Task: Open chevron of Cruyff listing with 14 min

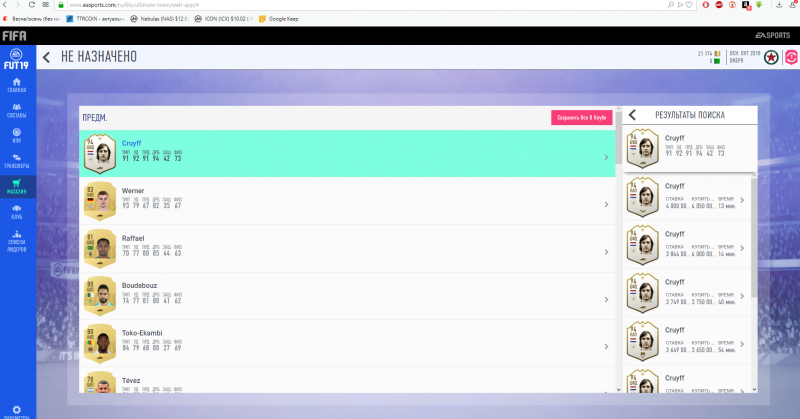Action: (742, 249)
